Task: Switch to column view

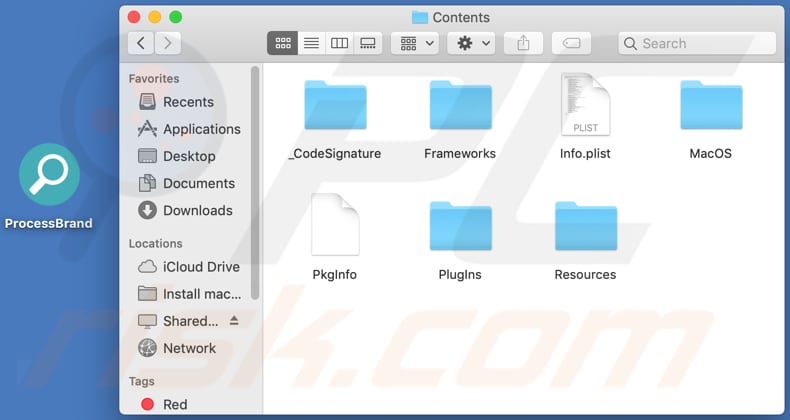Action: click(x=339, y=43)
